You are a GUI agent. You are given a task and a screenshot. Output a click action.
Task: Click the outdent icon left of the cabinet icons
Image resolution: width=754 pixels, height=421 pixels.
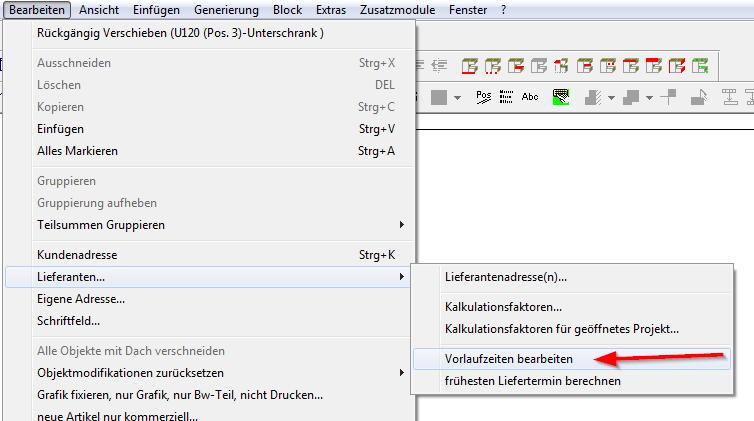tap(439, 67)
